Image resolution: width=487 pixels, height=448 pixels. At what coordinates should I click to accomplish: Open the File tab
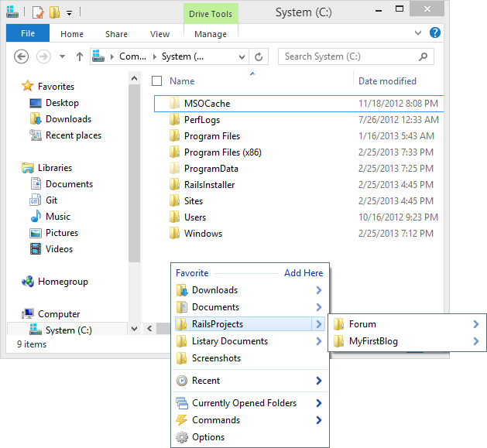[x=28, y=33]
